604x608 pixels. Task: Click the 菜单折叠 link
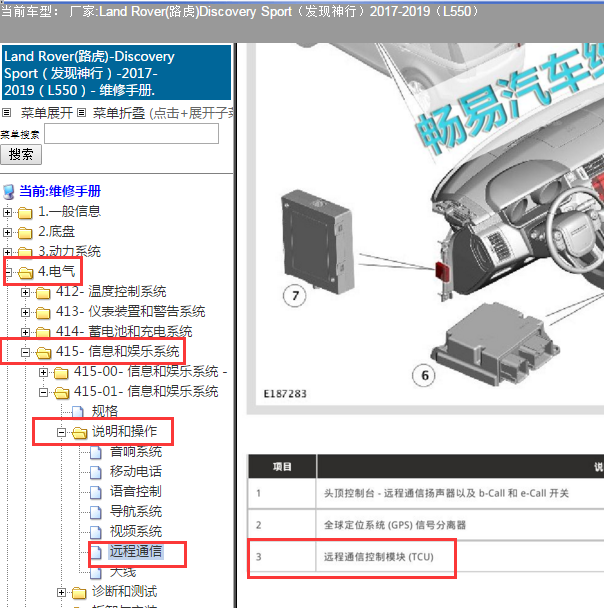119,113
